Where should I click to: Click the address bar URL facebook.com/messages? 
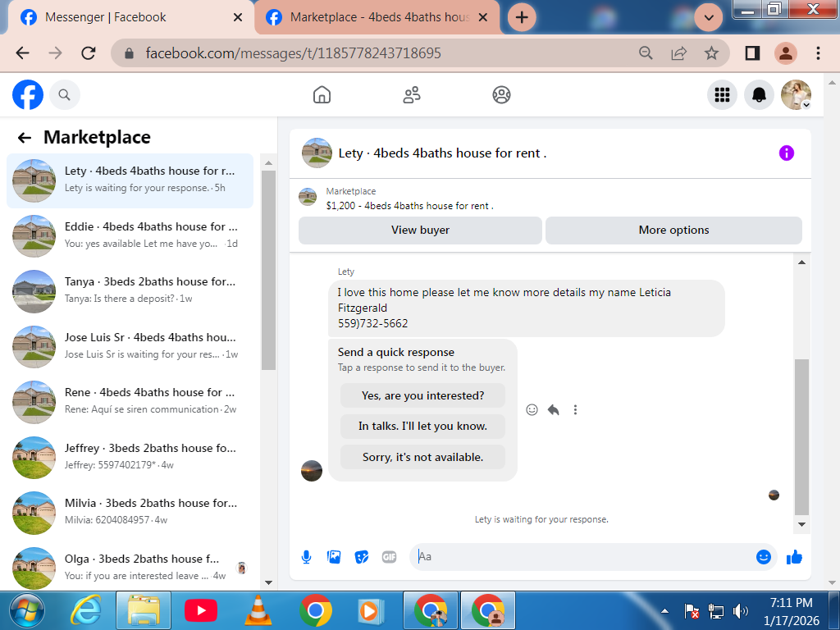click(x=293, y=53)
